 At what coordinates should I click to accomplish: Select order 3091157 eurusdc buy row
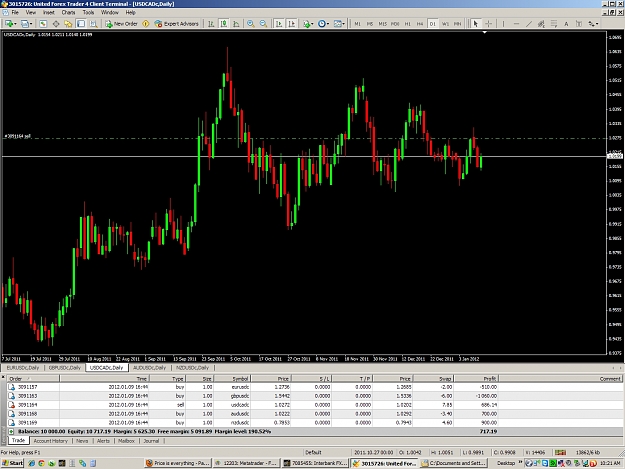[x=315, y=387]
